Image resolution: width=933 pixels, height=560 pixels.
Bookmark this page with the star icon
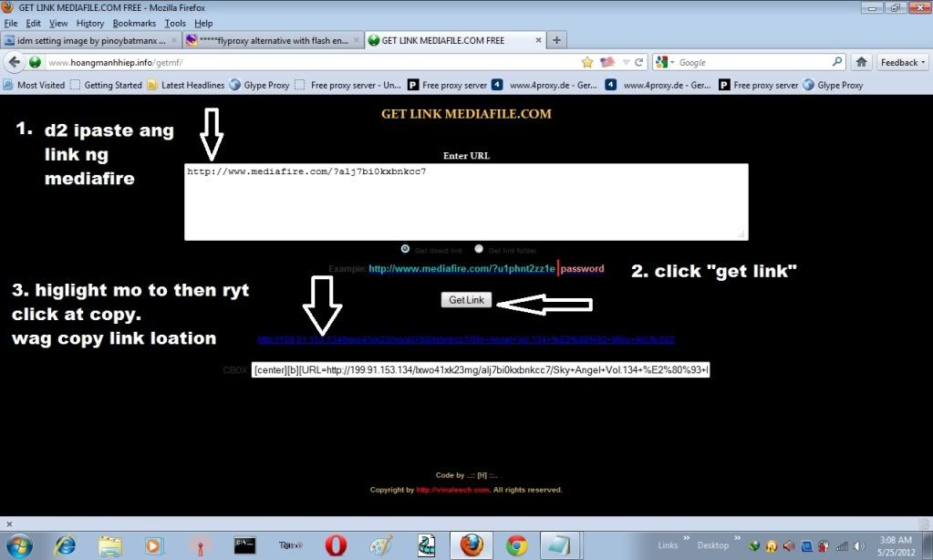pos(587,62)
